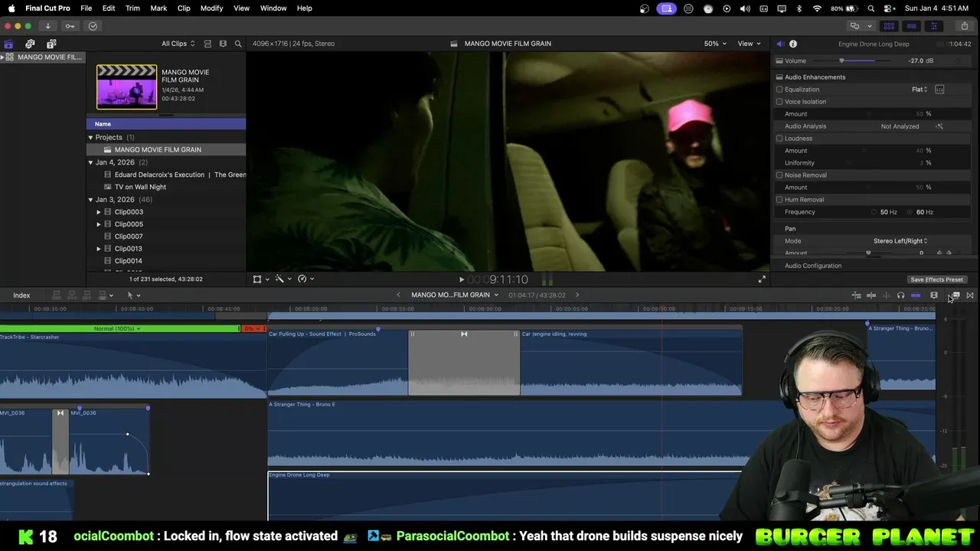Open the Mark menu

pos(158,8)
